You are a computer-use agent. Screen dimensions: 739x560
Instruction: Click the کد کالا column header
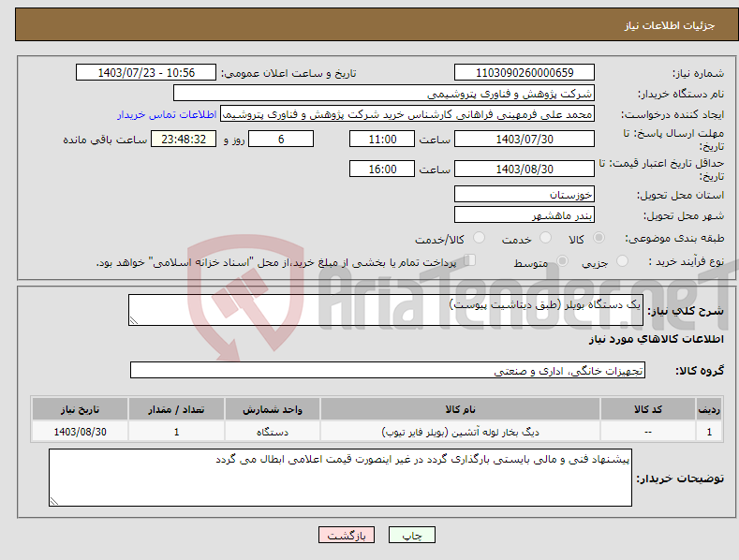(x=647, y=409)
